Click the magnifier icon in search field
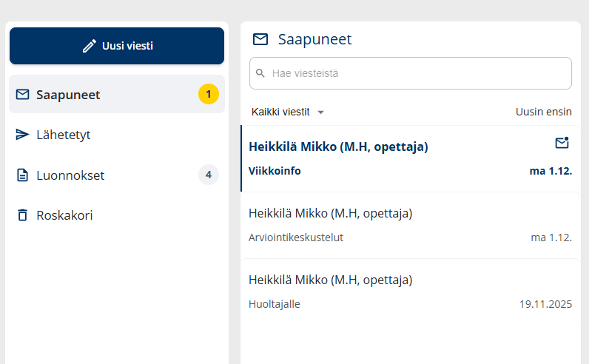589x364 pixels. [x=260, y=73]
